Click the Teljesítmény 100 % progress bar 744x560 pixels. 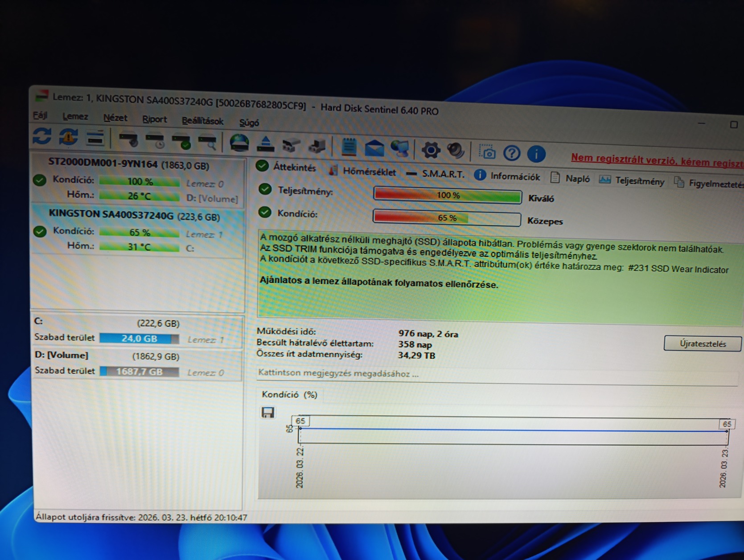point(447,195)
